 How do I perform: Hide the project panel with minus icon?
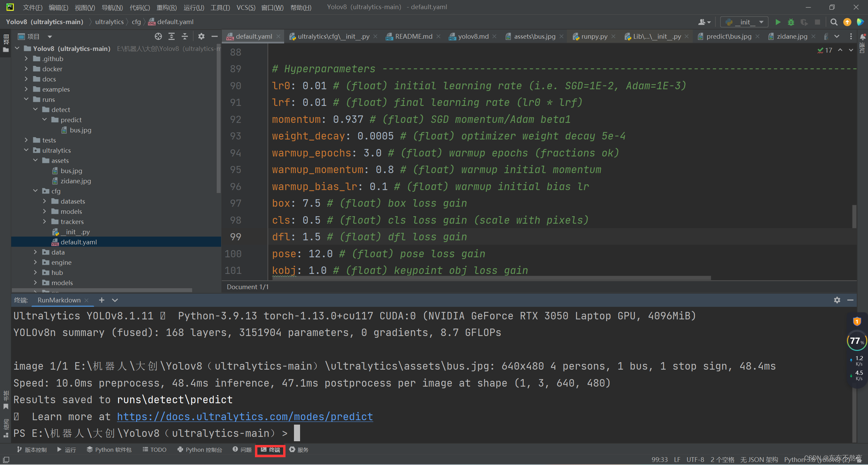click(x=214, y=36)
